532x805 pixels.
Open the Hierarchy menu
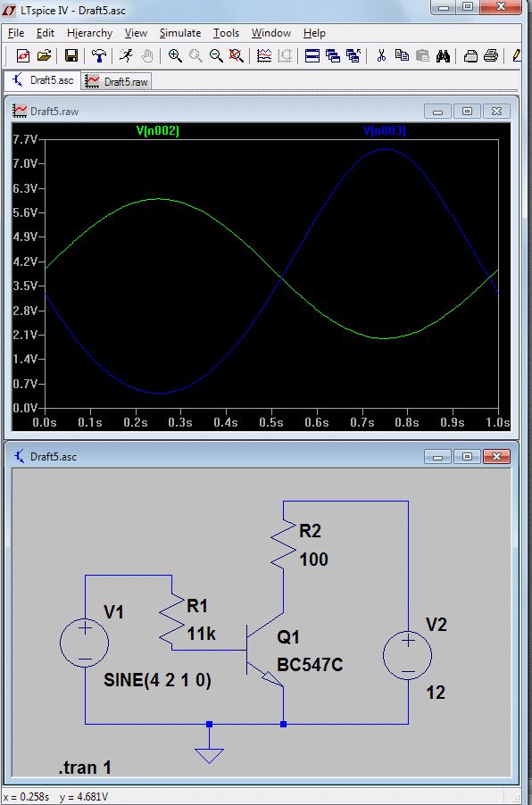click(89, 33)
